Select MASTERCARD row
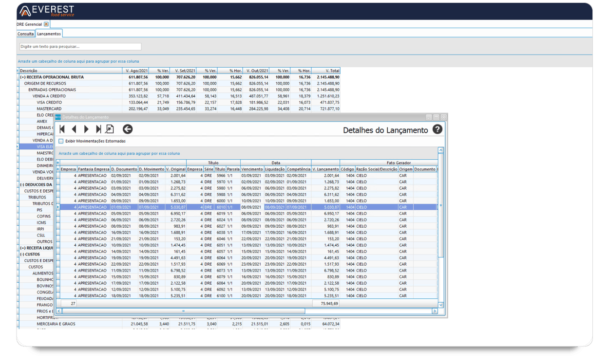This screenshot has height=364, width=609. (179, 109)
